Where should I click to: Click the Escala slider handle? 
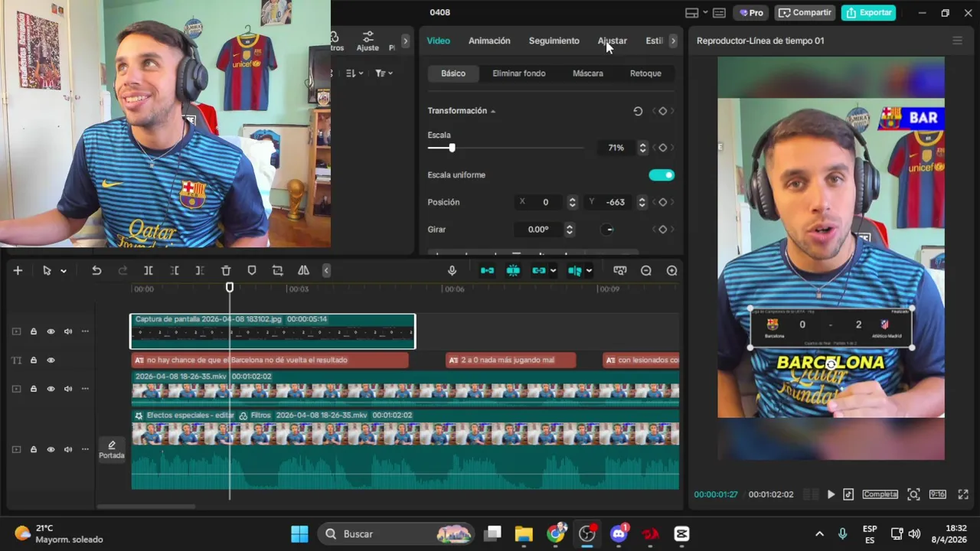(452, 148)
